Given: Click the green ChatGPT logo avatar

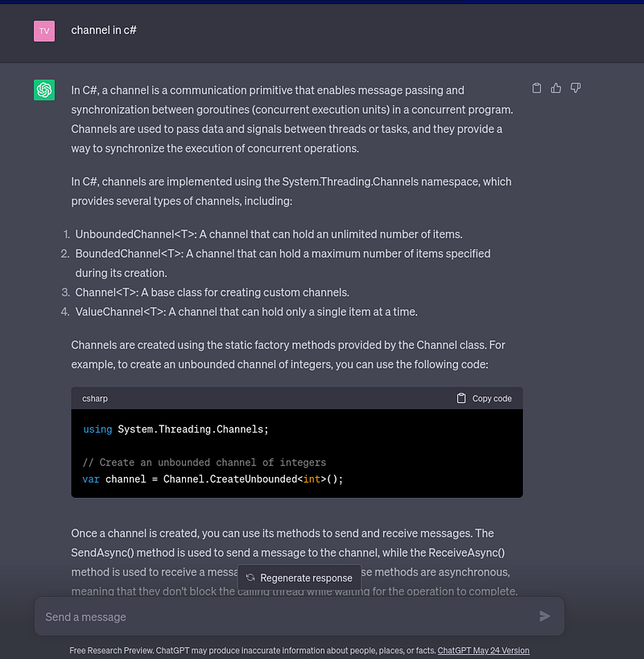Looking at the screenshot, I should click(44, 90).
